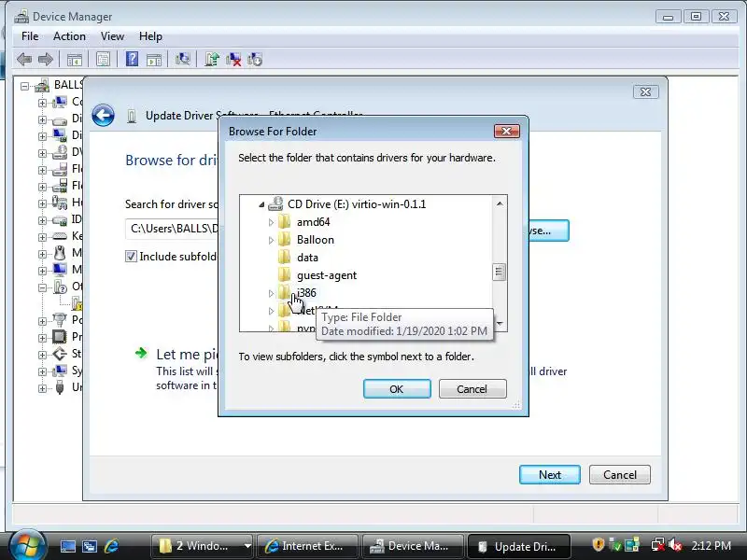Click the Forward arrow in Device Manager toolbar
Screen dimensions: 747x560
(x=45, y=60)
